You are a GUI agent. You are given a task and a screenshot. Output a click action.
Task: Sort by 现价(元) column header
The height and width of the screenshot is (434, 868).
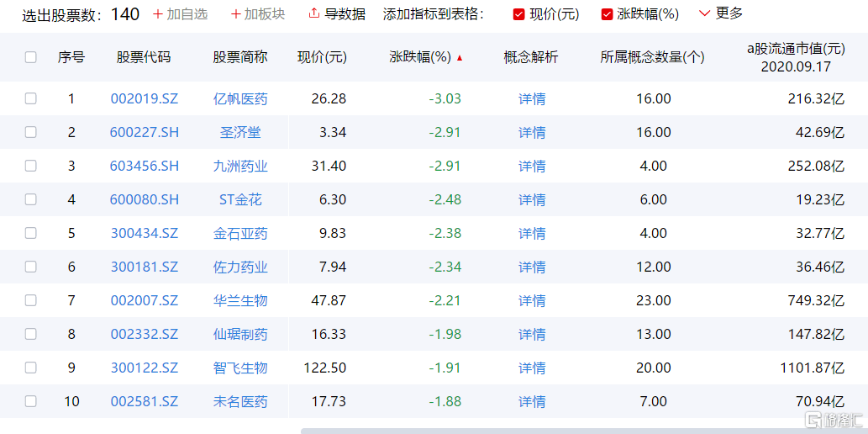(322, 57)
